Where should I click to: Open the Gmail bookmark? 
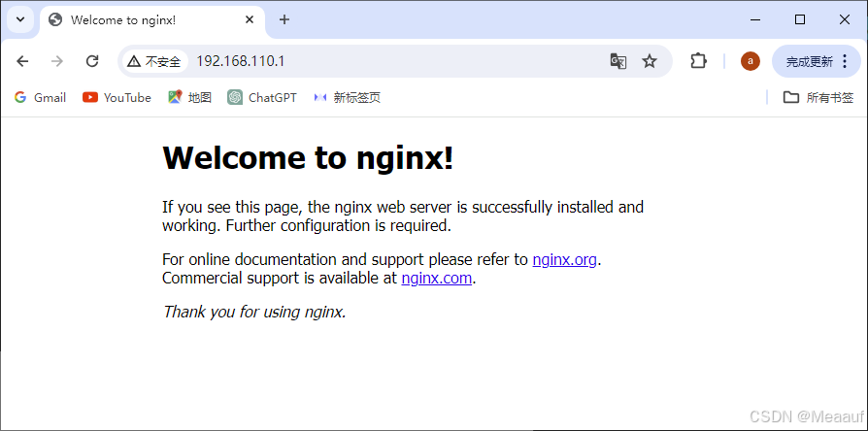pyautogui.click(x=41, y=97)
